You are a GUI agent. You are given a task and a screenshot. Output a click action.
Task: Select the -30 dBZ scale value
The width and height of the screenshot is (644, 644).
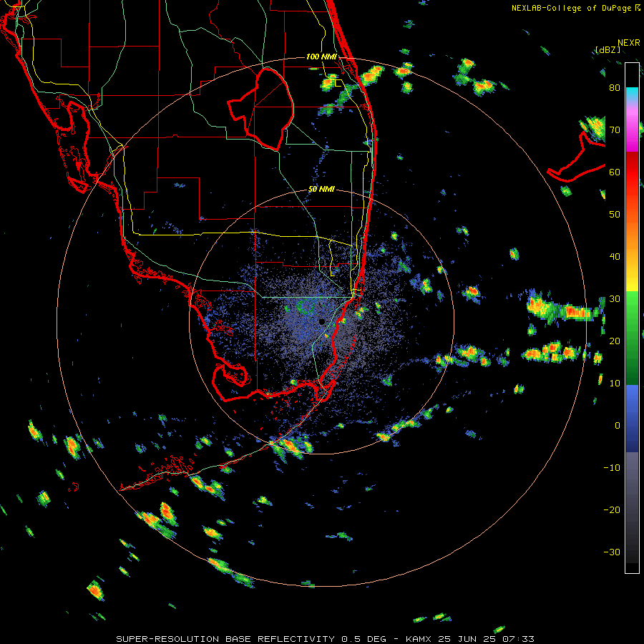(612, 552)
